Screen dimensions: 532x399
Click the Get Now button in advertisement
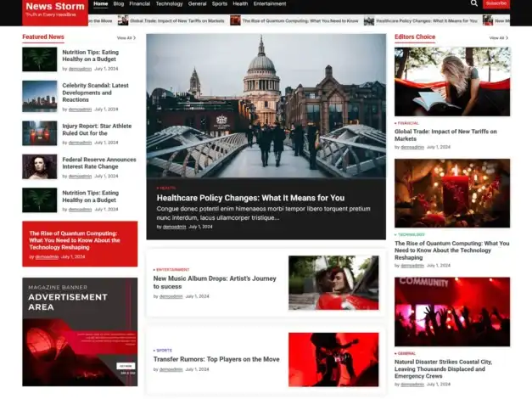pyautogui.click(x=126, y=366)
